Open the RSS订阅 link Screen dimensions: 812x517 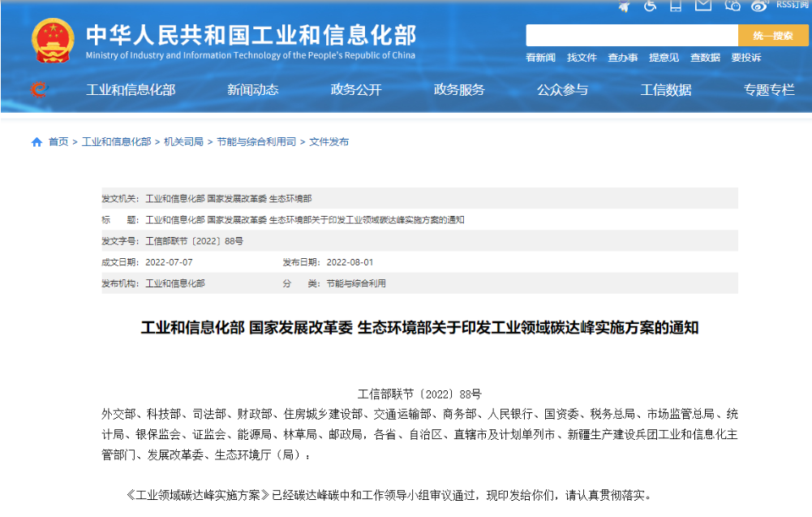click(793, 5)
